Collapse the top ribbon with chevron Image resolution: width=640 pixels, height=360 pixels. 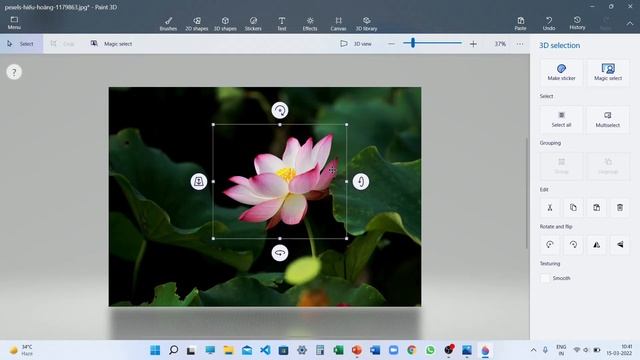(x=630, y=24)
